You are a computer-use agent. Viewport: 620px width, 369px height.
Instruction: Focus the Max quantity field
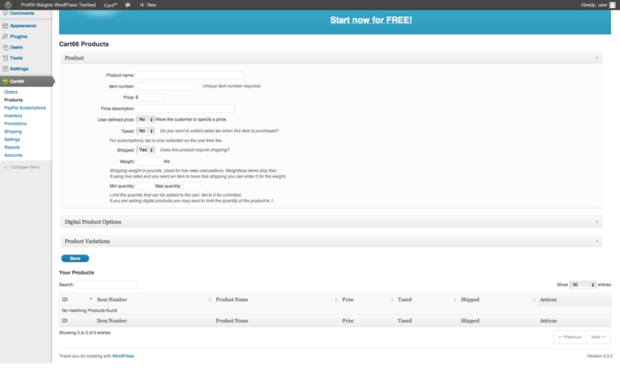(191, 186)
